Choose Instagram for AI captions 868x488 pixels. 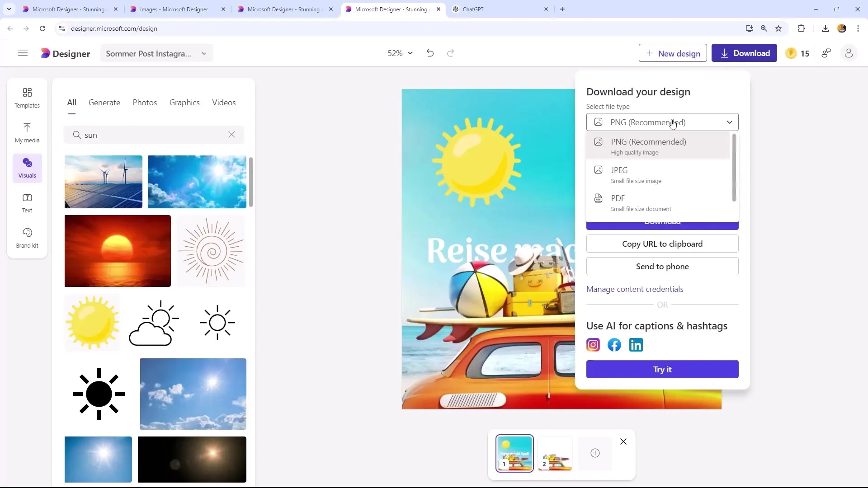pyautogui.click(x=593, y=345)
